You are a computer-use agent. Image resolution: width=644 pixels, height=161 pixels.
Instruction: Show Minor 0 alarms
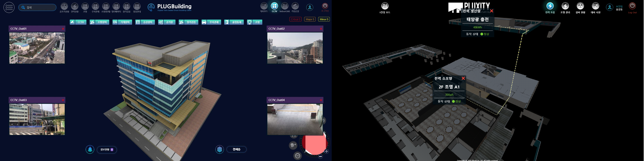324,19
